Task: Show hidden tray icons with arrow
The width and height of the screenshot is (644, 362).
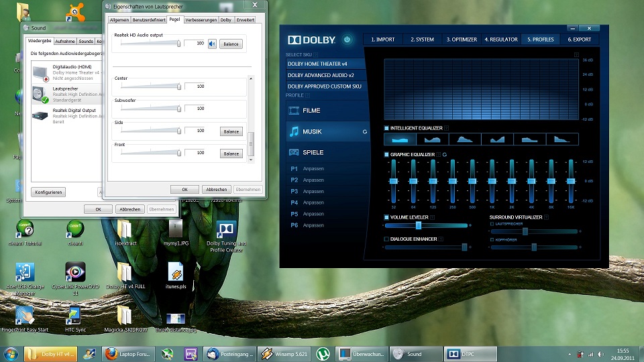Action: point(570,354)
